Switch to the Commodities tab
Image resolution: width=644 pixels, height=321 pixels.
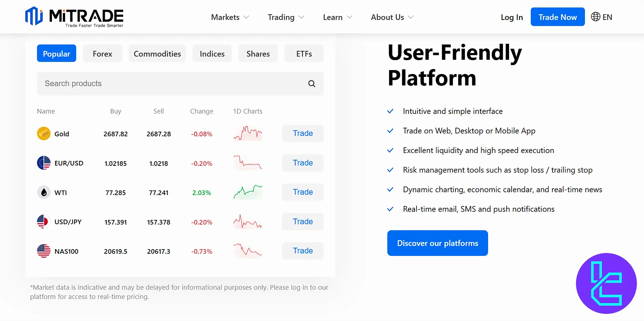click(157, 53)
